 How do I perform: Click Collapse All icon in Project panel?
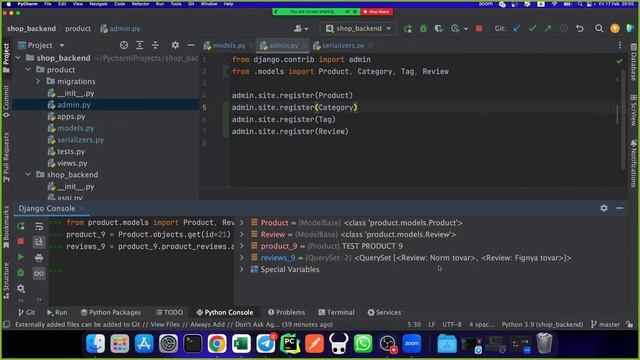pos(156,45)
